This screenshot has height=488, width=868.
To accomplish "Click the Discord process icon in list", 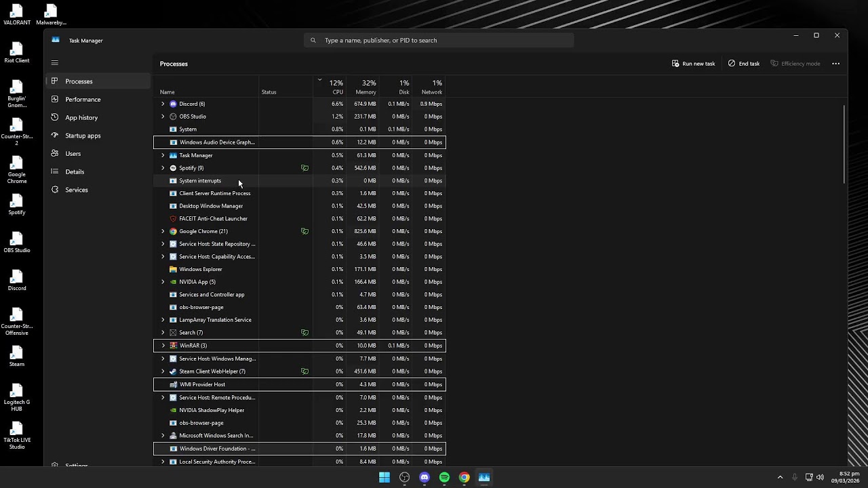I will 173,104.
